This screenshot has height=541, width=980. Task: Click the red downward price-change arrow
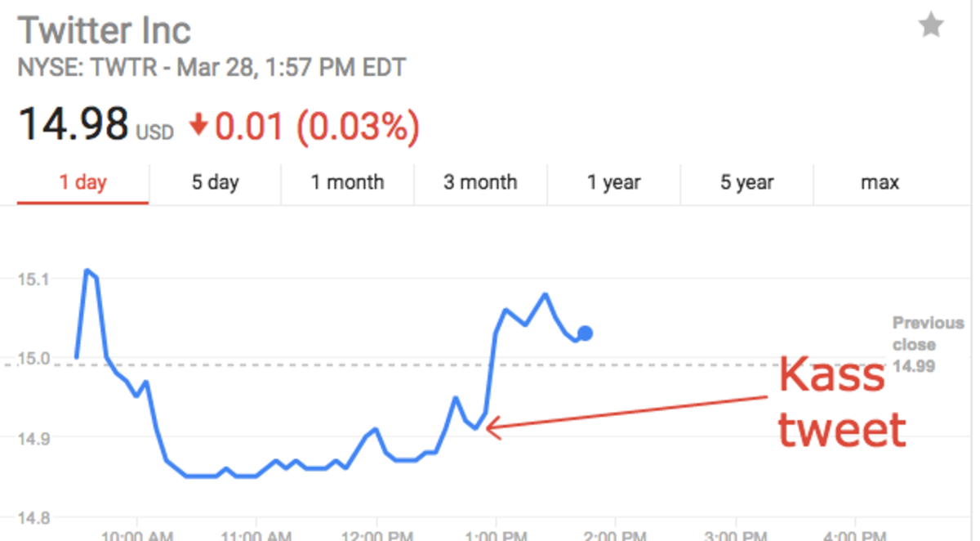[x=199, y=125]
